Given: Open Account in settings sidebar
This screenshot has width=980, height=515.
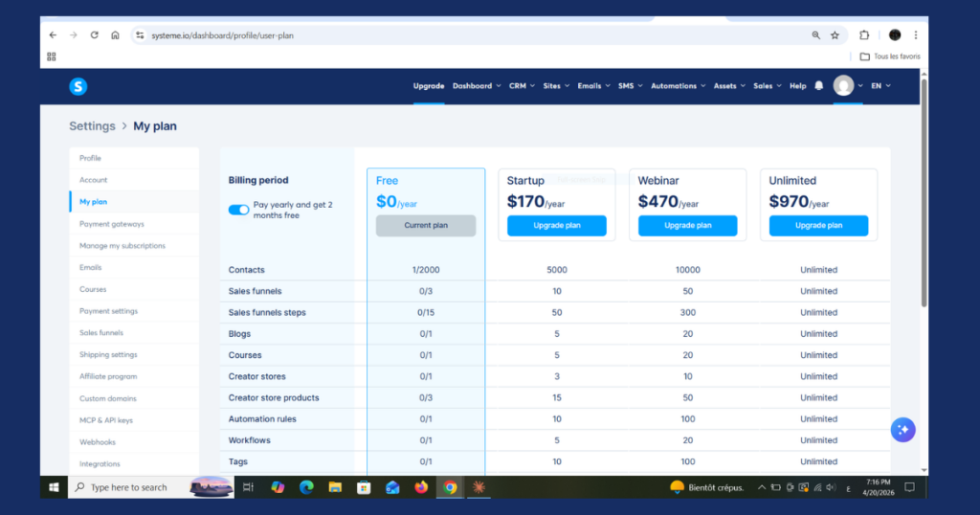Looking at the screenshot, I should [x=134, y=180].
